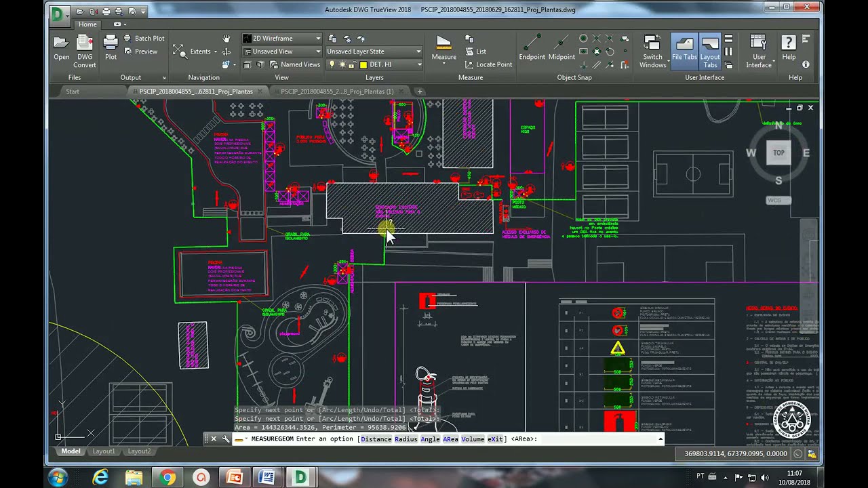The width and height of the screenshot is (868, 488).
Task: Open the Measure tool
Action: click(x=444, y=49)
